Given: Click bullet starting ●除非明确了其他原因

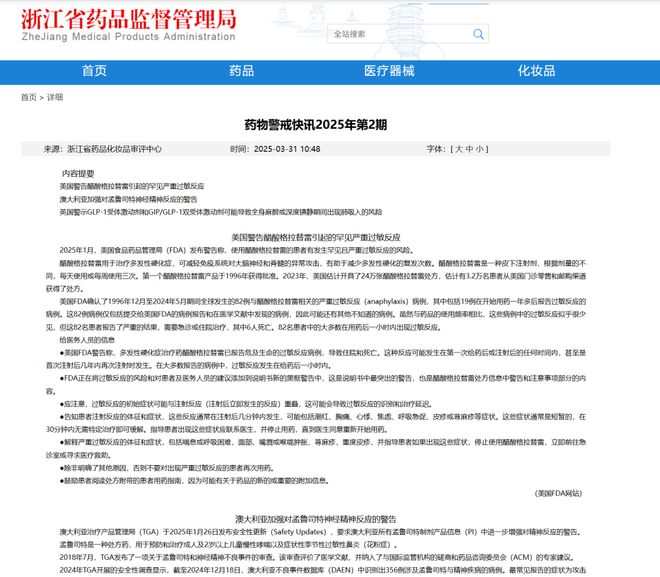Looking at the screenshot, I should tap(168, 468).
